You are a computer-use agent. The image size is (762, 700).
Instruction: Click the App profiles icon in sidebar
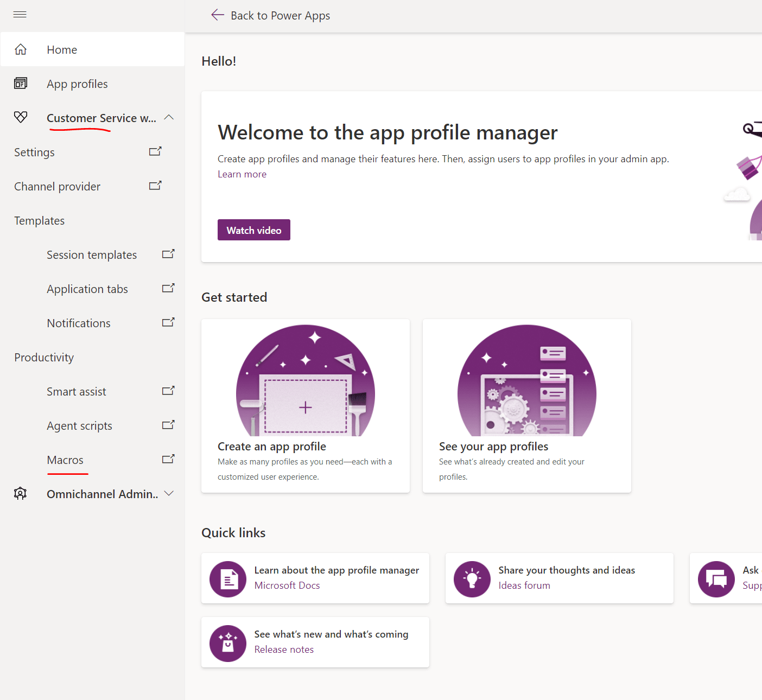point(21,84)
